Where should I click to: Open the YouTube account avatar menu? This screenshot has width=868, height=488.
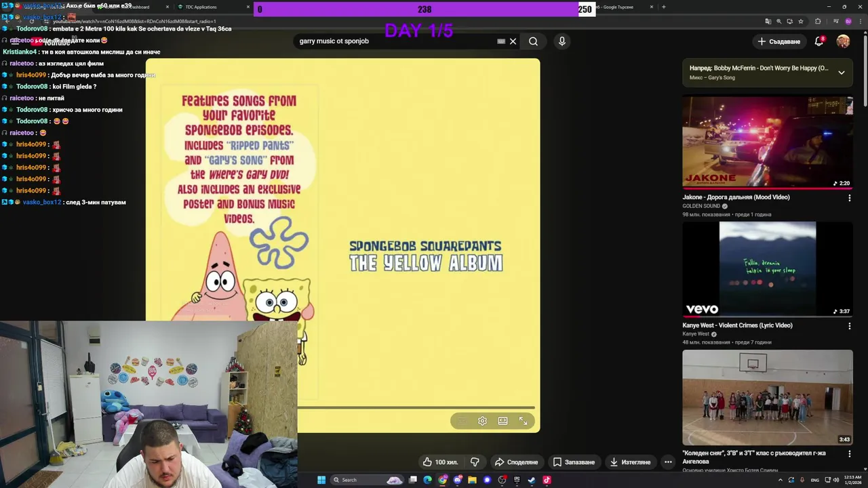click(843, 41)
